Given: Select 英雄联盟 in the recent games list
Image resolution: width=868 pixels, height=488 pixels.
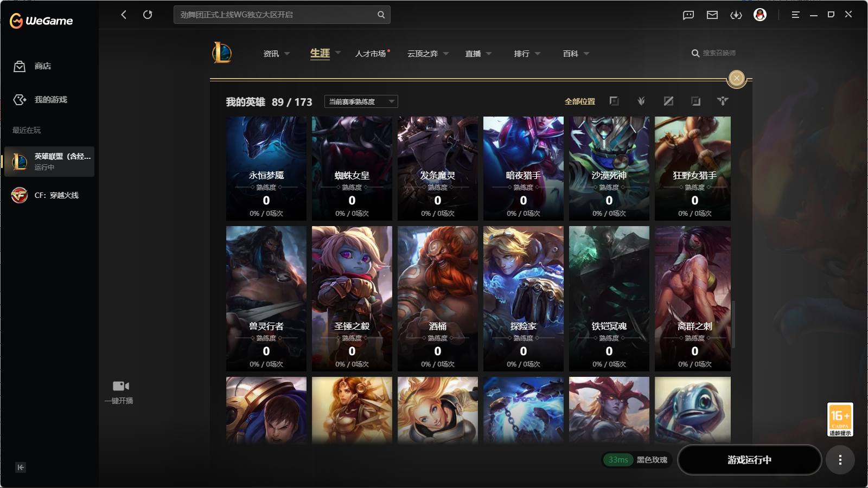Looking at the screenshot, I should click(x=49, y=162).
